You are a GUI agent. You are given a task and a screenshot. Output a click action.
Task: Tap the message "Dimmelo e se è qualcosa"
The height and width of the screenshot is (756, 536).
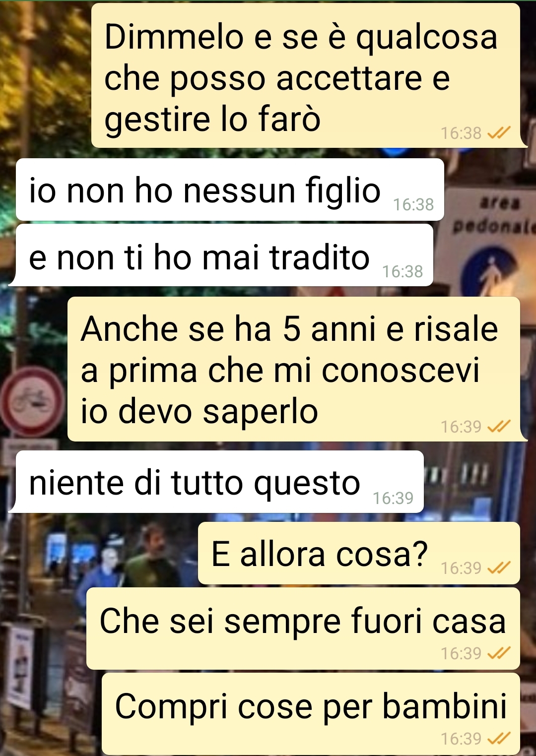[306, 75]
